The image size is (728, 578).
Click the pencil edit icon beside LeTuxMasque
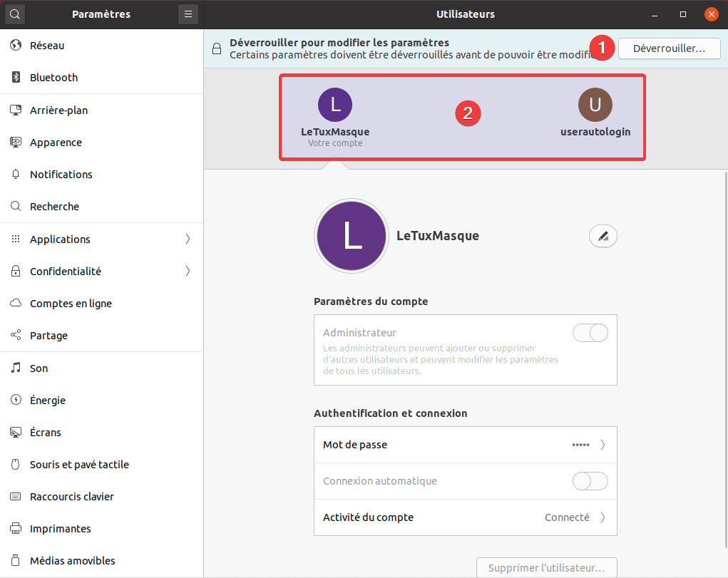tap(603, 236)
